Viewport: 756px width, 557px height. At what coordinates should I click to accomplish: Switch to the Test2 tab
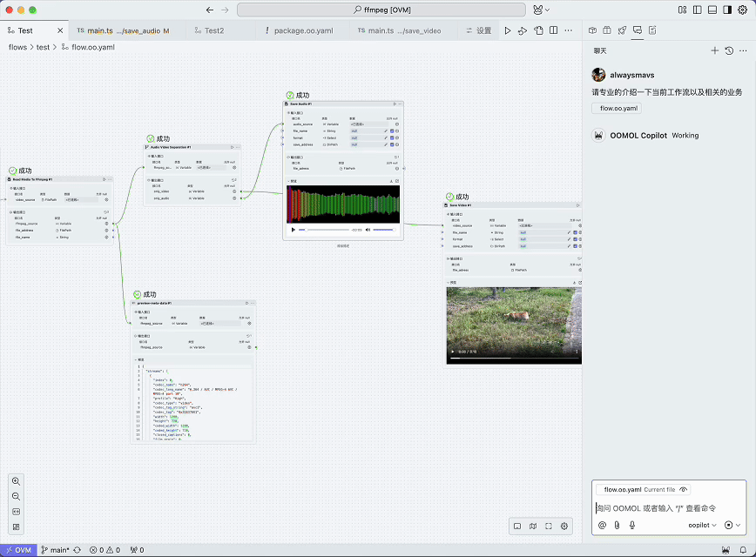(x=213, y=30)
